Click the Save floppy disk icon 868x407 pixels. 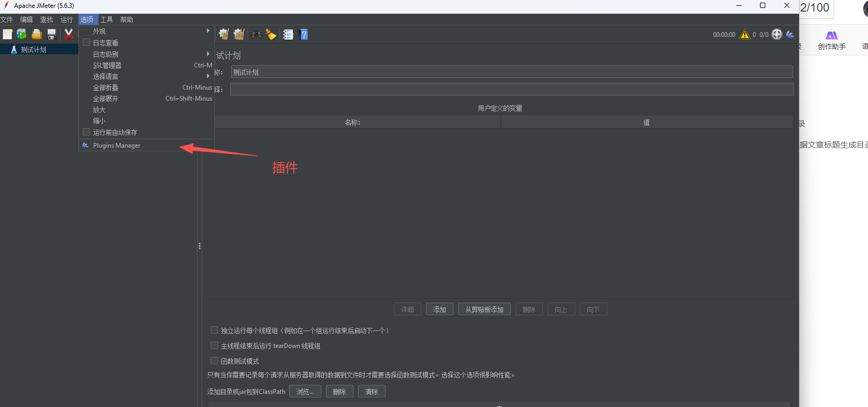pos(52,34)
